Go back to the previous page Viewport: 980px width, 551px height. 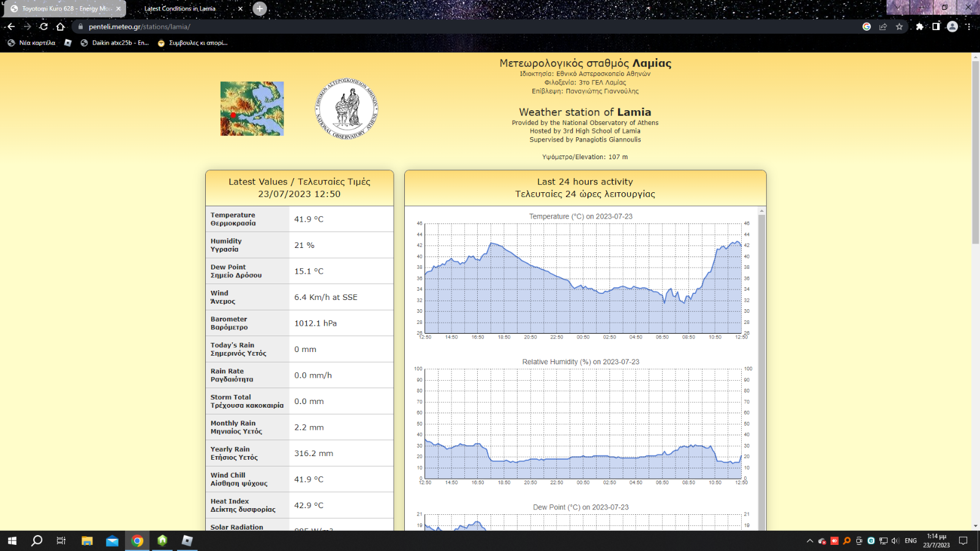[10, 26]
